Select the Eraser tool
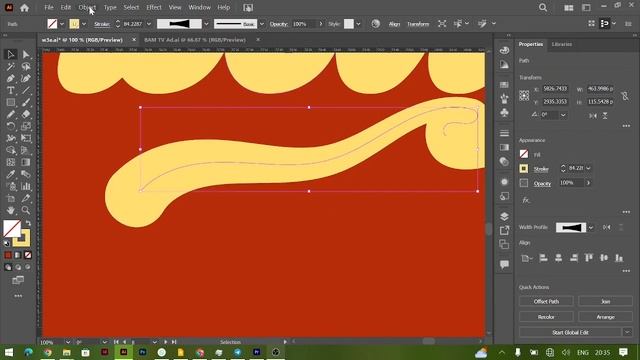Viewport: 640px width, 360px height. (26, 114)
